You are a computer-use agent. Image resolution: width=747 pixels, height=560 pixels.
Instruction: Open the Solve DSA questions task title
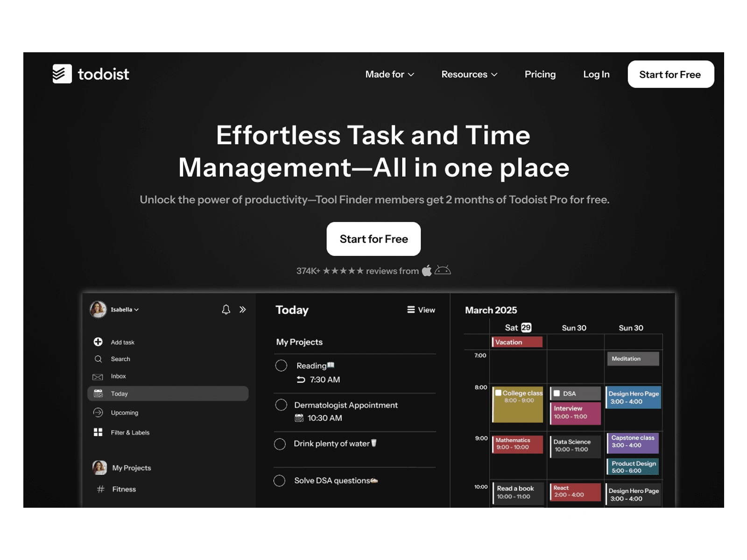click(336, 481)
